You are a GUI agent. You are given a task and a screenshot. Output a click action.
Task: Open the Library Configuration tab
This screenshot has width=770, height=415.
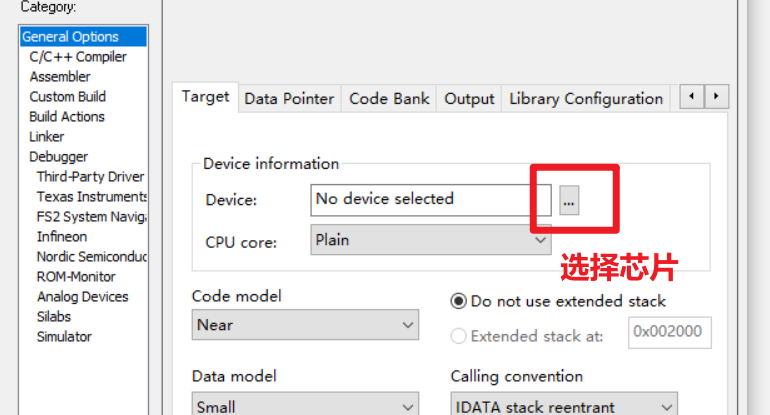coord(586,99)
